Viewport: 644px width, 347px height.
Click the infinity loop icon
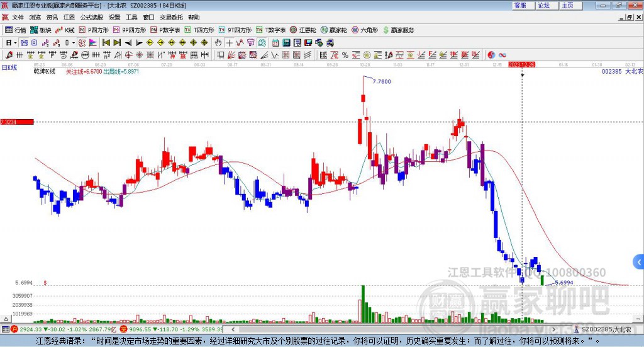(x=502, y=55)
